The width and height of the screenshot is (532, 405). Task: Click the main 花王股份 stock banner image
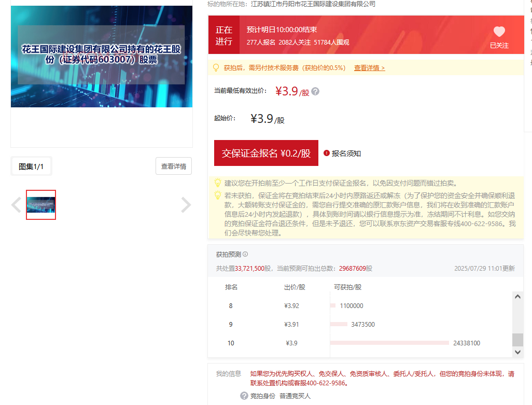click(x=102, y=57)
